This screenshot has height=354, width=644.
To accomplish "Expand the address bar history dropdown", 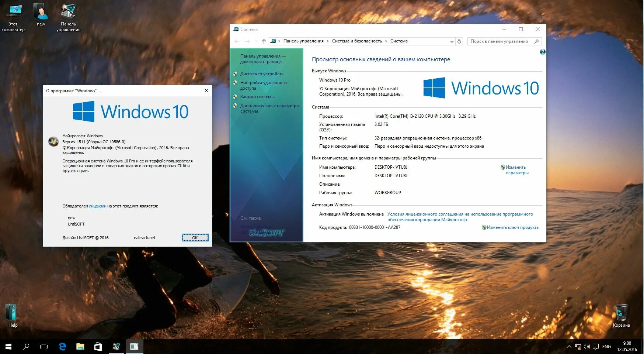I will pyautogui.click(x=452, y=41).
